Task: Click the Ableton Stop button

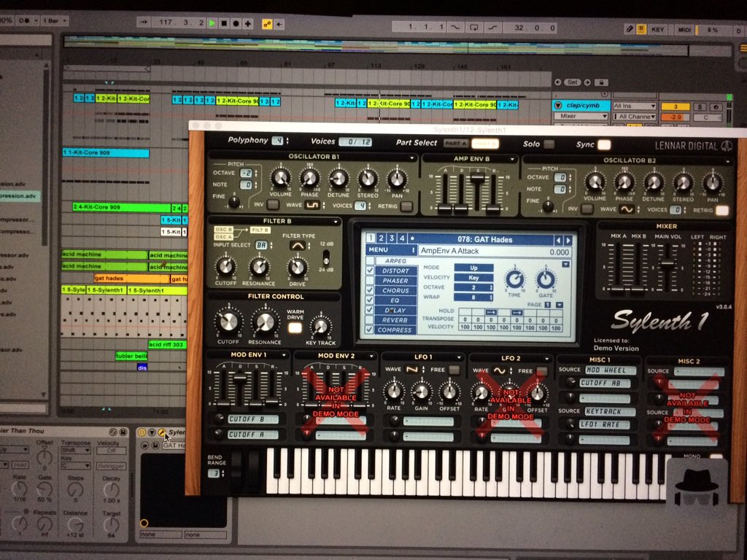Action: [224, 23]
